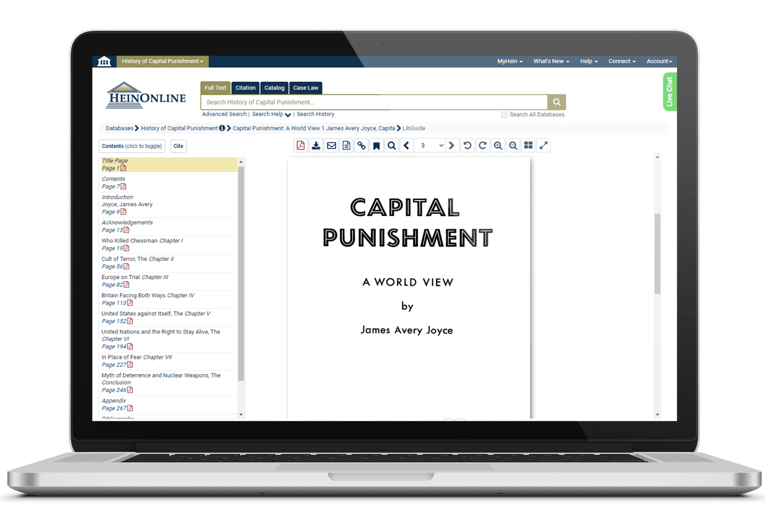
Task: Show multi-page thumbnail grid view
Action: click(529, 146)
